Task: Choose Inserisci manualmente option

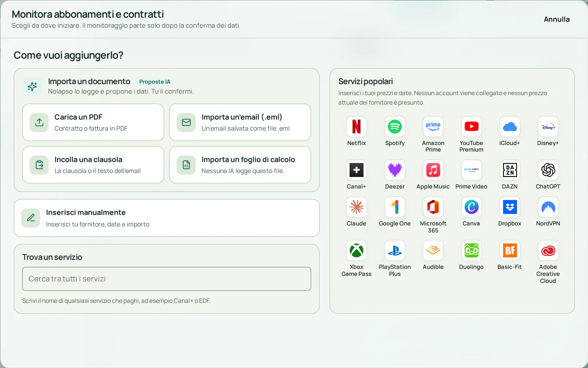Action: click(166, 218)
